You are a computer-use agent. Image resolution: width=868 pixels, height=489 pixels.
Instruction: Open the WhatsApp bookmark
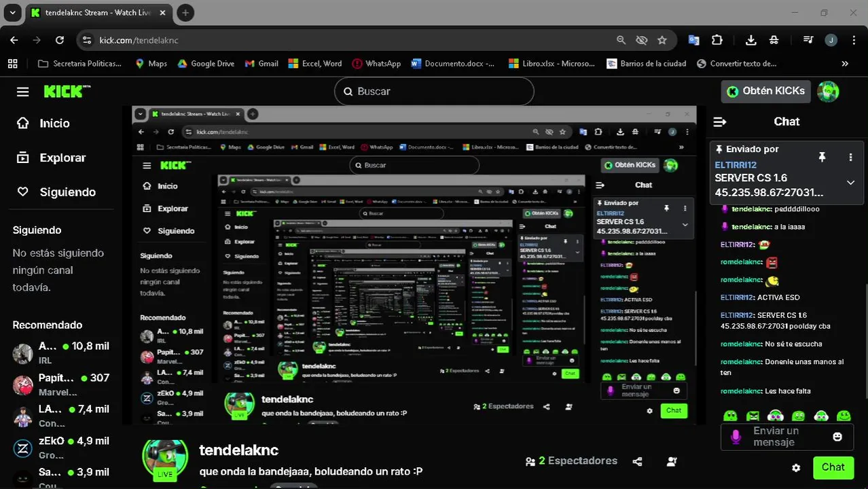(376, 63)
